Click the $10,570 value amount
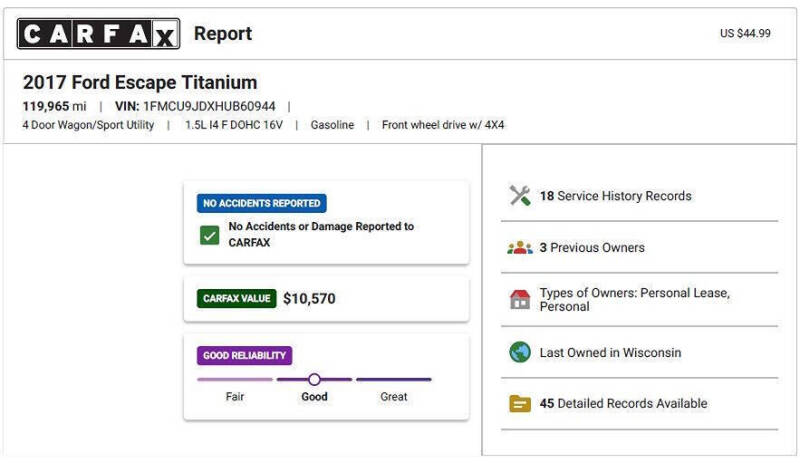Viewport: 800px width, 463px height. tap(309, 299)
